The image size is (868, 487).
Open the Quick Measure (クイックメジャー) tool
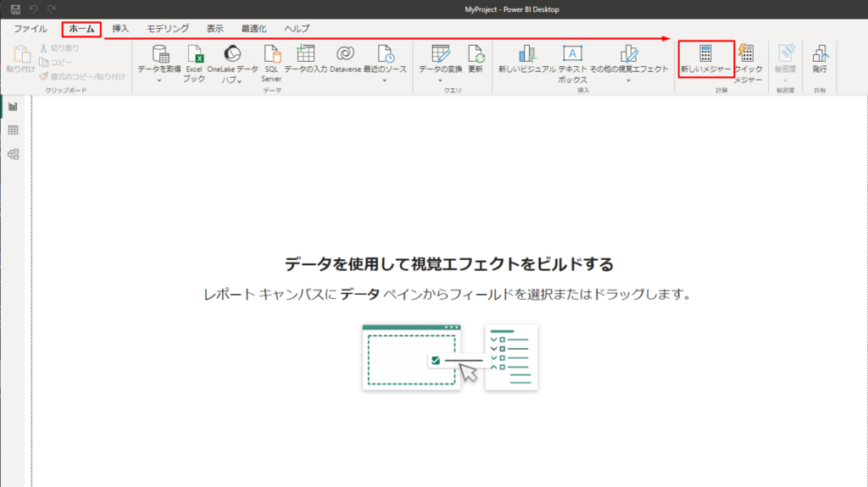click(x=747, y=53)
